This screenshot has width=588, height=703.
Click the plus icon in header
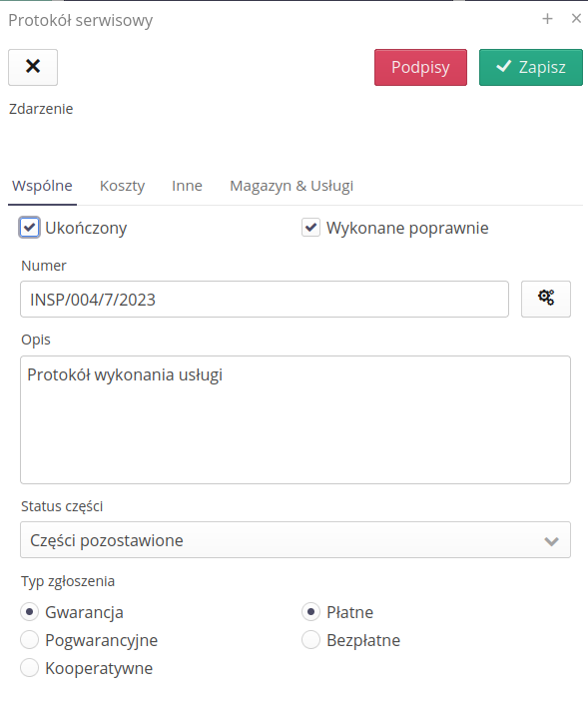coord(547,19)
